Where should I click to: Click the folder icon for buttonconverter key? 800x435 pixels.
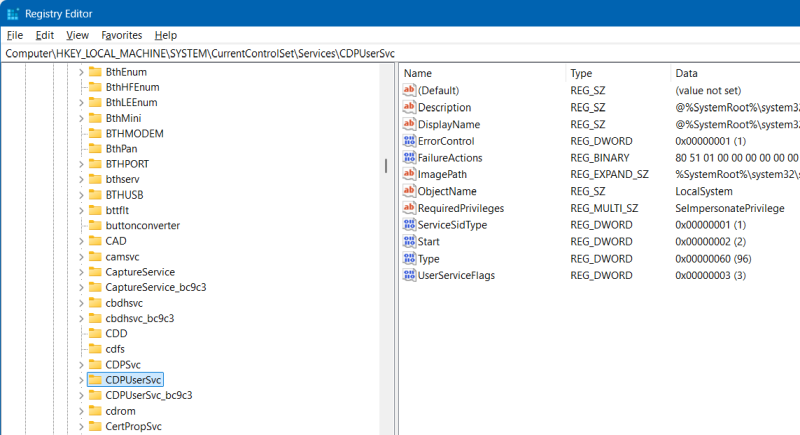click(96, 225)
